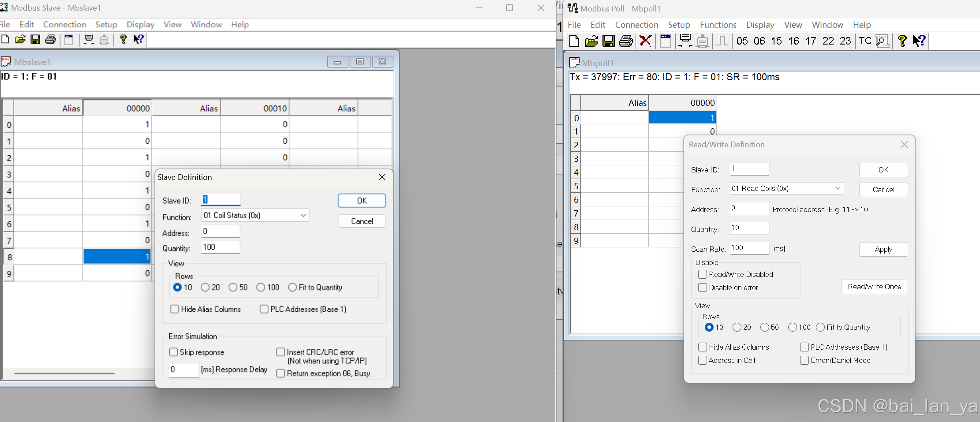Open Functions menu in Modbus Poll
Screen dimensions: 980x422
click(x=718, y=25)
